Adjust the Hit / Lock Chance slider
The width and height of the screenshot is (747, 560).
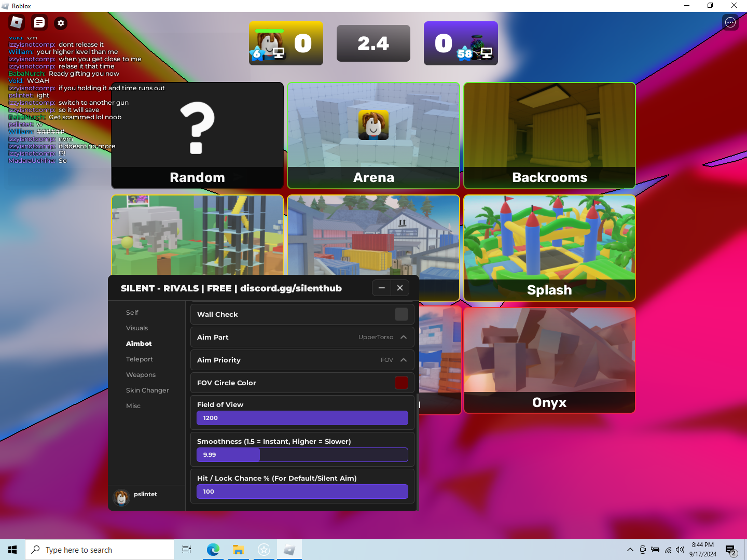coord(302,492)
